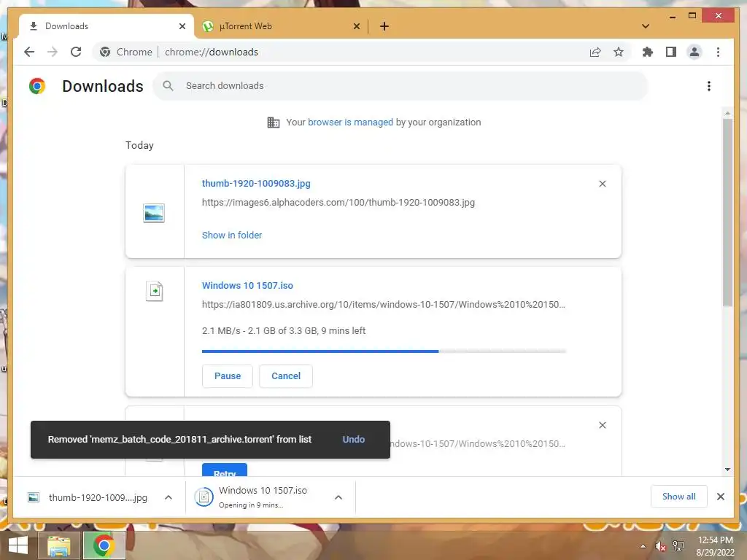Click the 'Today' date heading
The image size is (747, 560).
[x=139, y=145]
